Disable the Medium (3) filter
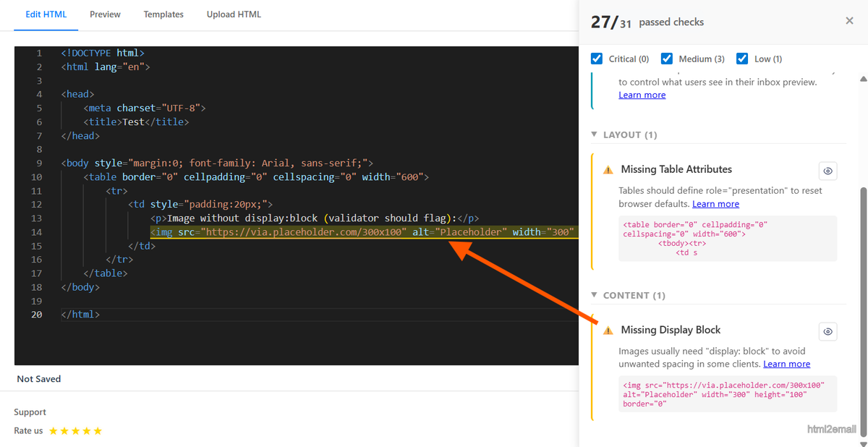The width and height of the screenshot is (868, 447). [x=666, y=59]
